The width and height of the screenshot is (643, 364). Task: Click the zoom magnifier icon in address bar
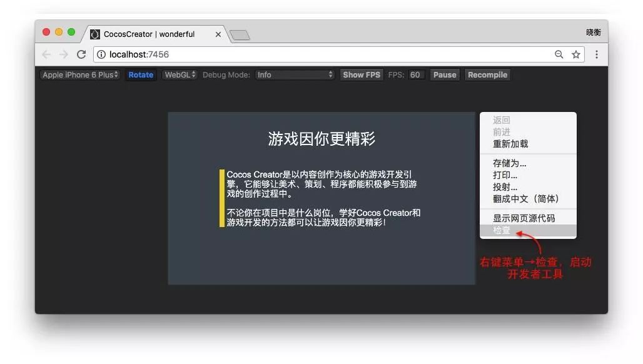click(x=559, y=54)
